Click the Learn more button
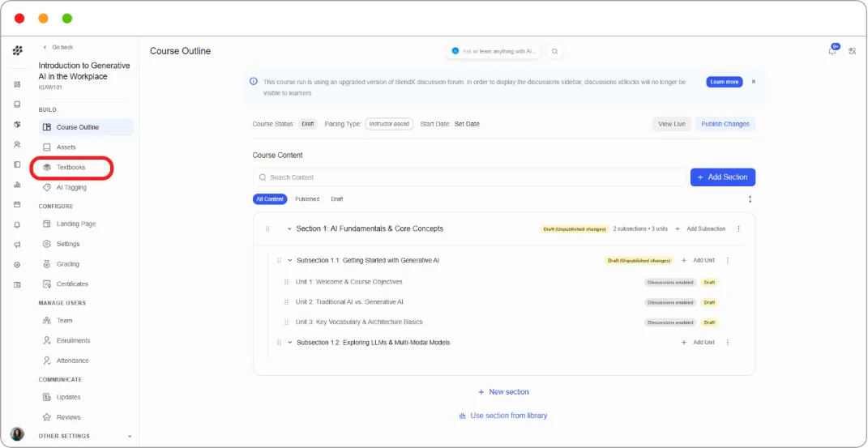 [x=724, y=82]
